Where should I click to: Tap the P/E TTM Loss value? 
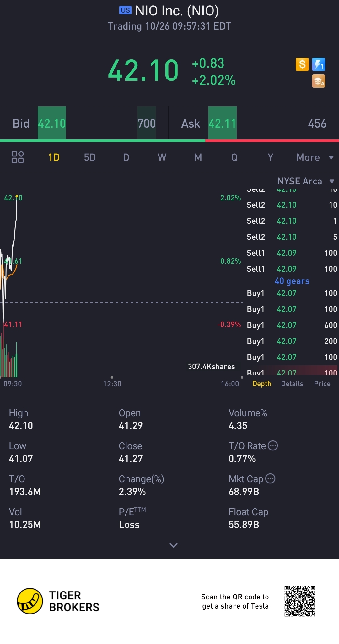[129, 524]
